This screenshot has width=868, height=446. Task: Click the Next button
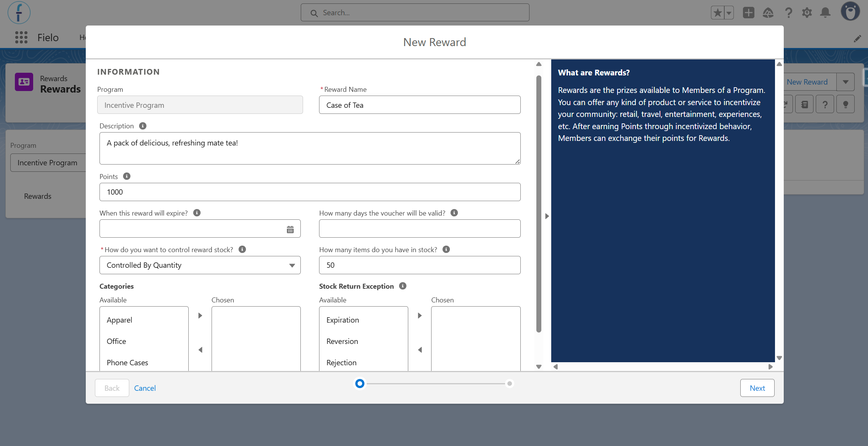point(757,388)
